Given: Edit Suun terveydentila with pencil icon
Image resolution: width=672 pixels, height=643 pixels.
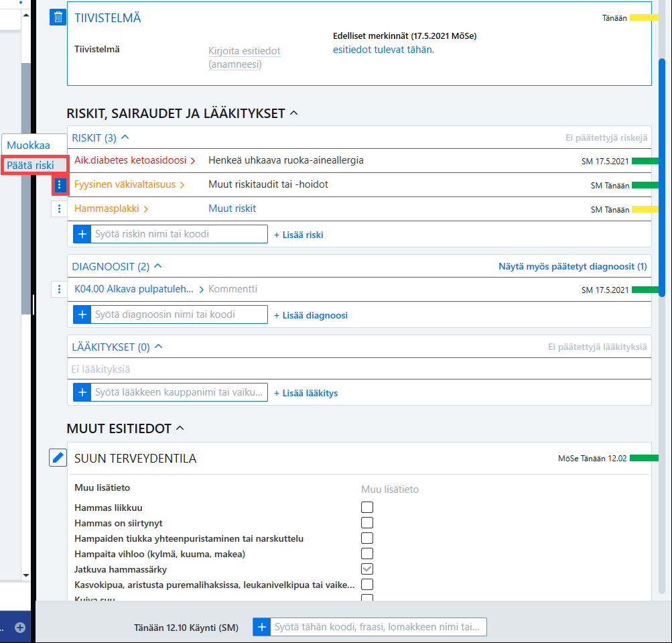Looking at the screenshot, I should click(x=58, y=458).
